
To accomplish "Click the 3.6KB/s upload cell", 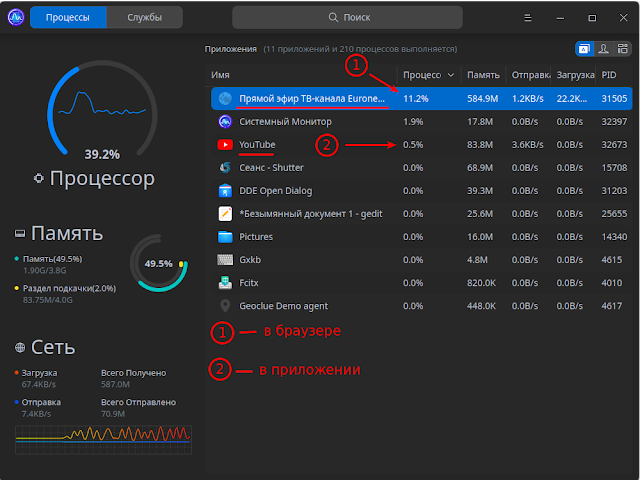I will click(x=527, y=144).
